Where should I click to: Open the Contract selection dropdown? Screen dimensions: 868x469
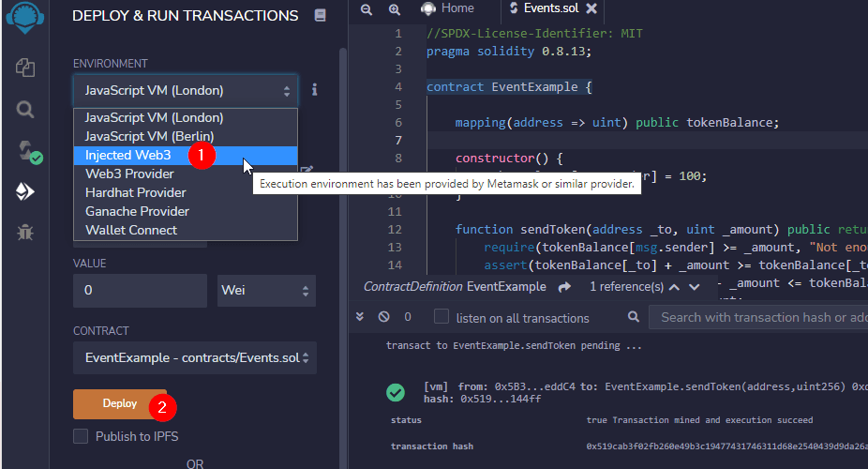195,357
